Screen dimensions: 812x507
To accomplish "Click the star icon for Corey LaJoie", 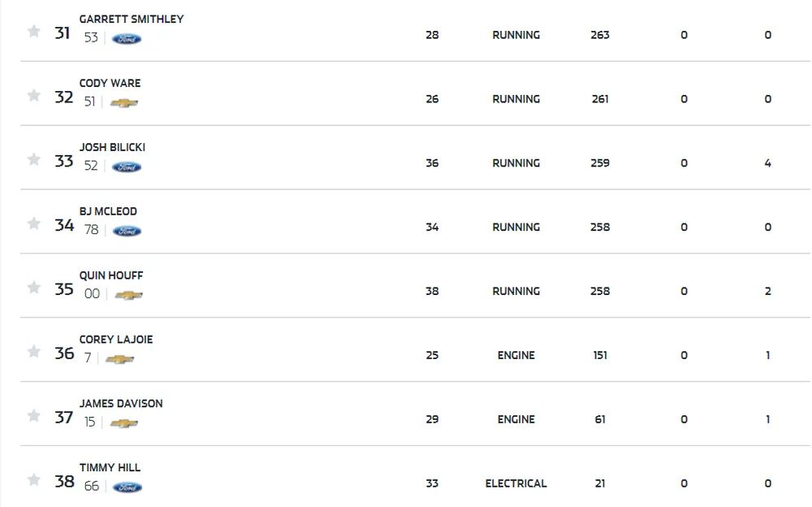I will [33, 352].
